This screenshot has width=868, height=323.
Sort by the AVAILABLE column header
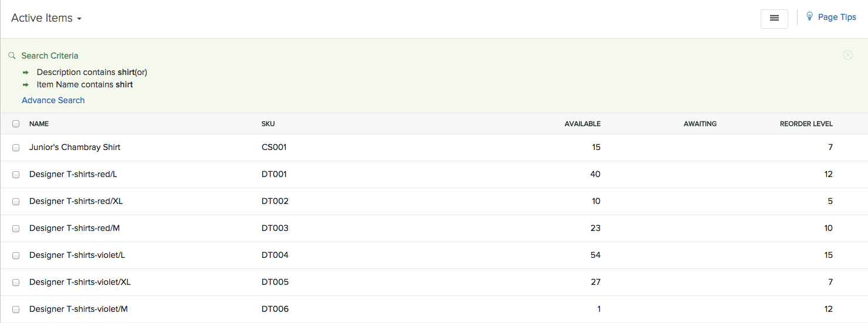coord(582,124)
